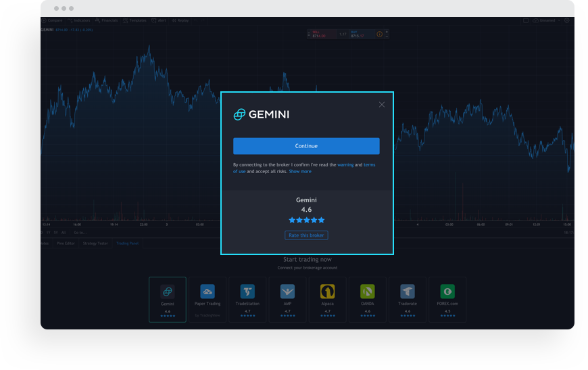Select the AMP broker card
This screenshot has width=588, height=370.
click(x=287, y=300)
